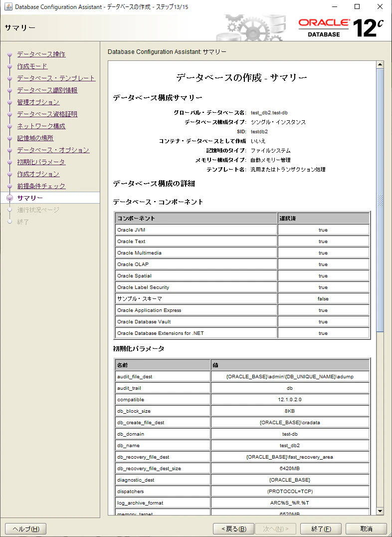
Task: Click db_create_file_dest oradata value
Action: click(290, 423)
